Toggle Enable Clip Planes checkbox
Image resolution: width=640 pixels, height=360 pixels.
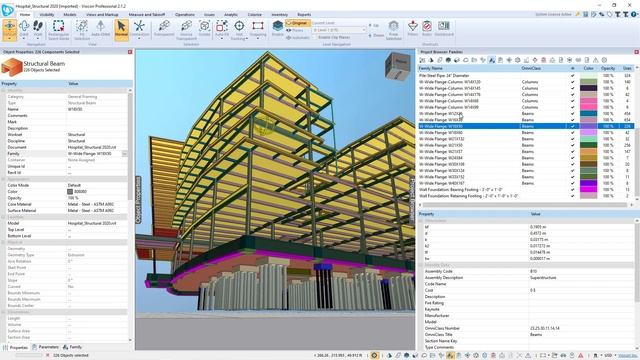pos(315,37)
